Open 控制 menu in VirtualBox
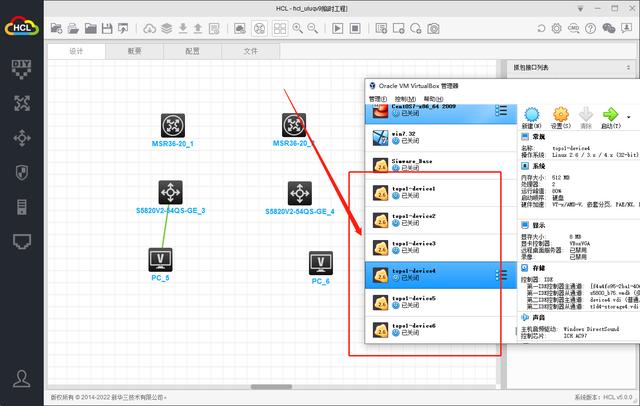Screen dimensions: 640x406 point(405,99)
